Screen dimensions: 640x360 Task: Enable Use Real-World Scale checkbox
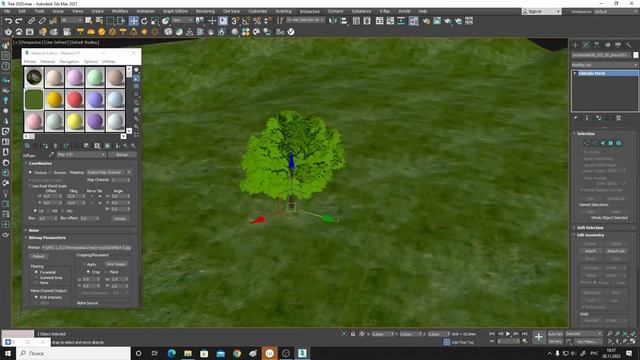30,186
